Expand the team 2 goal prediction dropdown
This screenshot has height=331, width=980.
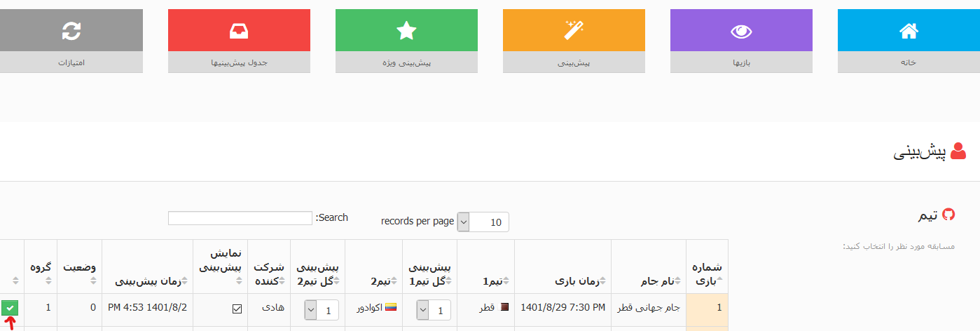coord(322,309)
